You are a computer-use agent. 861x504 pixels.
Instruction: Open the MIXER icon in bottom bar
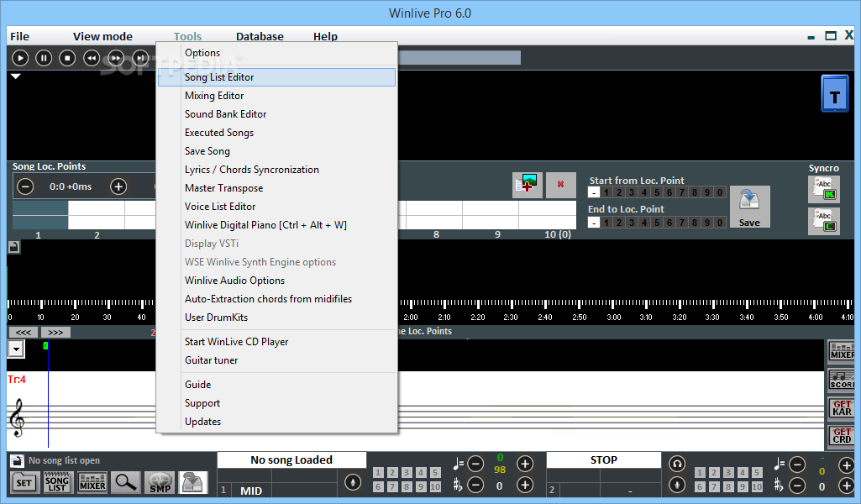click(x=92, y=483)
